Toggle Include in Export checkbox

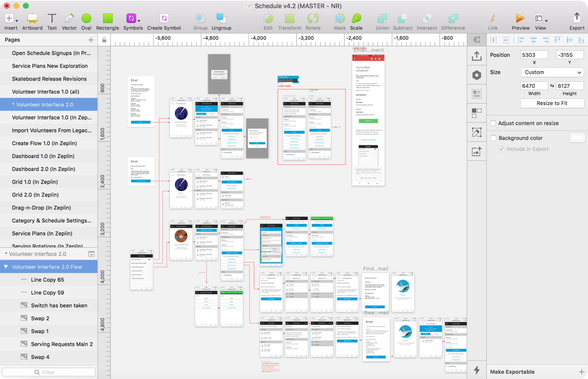(500, 149)
